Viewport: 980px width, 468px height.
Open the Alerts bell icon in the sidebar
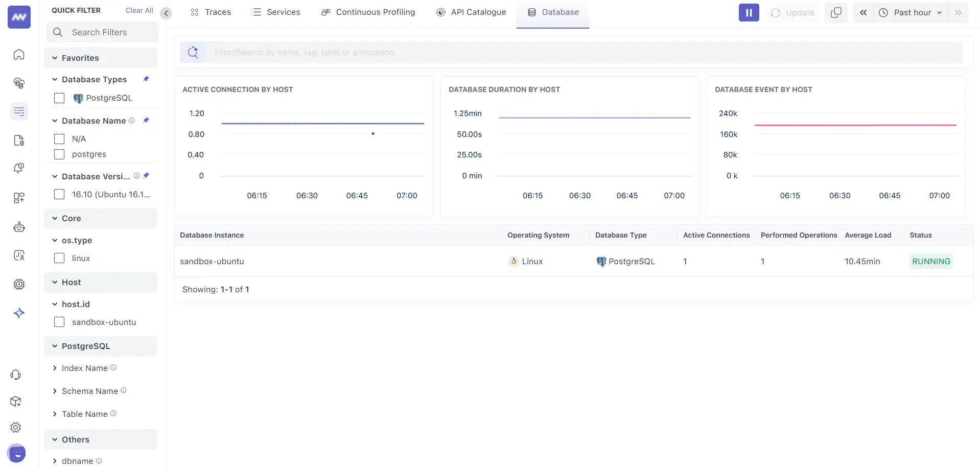click(x=19, y=168)
